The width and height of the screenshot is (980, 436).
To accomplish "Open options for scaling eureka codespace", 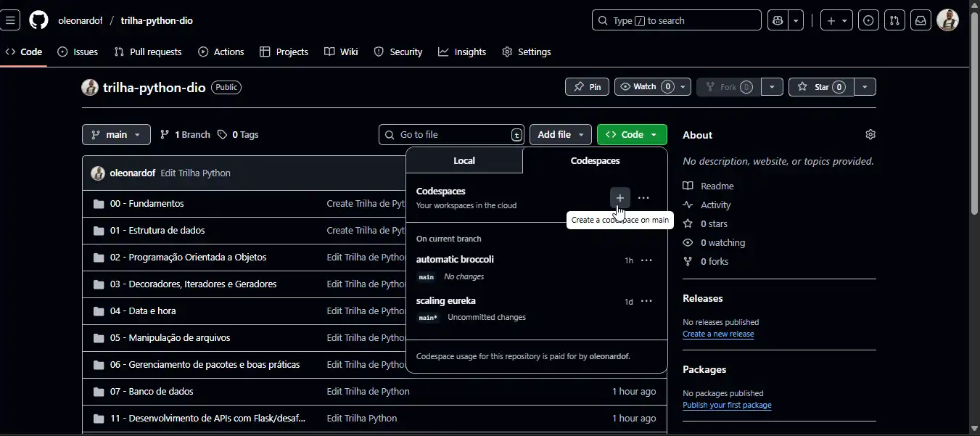I will (x=646, y=301).
